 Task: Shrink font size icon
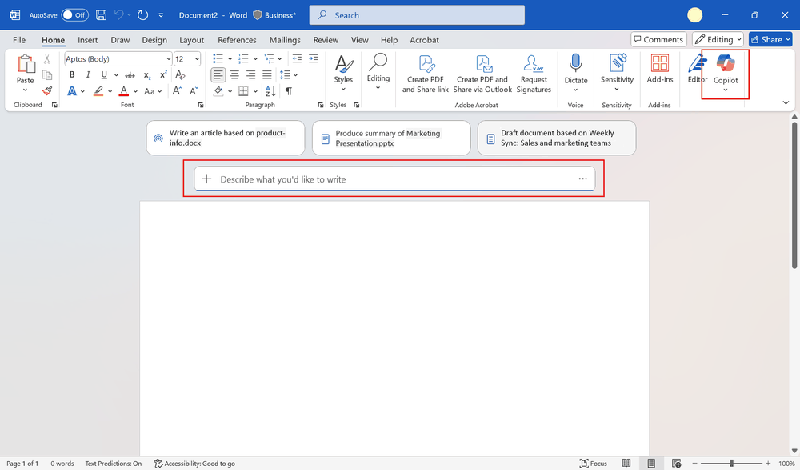194,91
